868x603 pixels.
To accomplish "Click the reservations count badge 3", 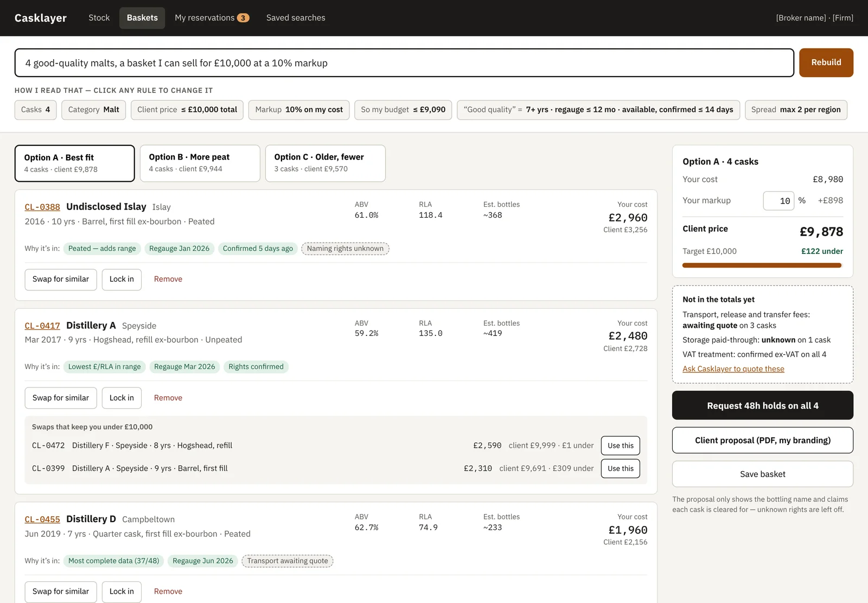I will (243, 18).
